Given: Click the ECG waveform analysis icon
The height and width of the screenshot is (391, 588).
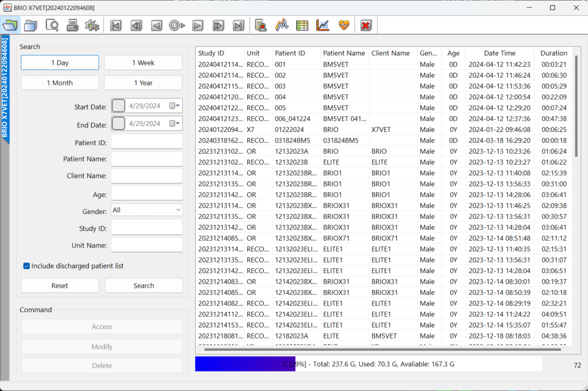Looking at the screenshot, I should [x=281, y=25].
